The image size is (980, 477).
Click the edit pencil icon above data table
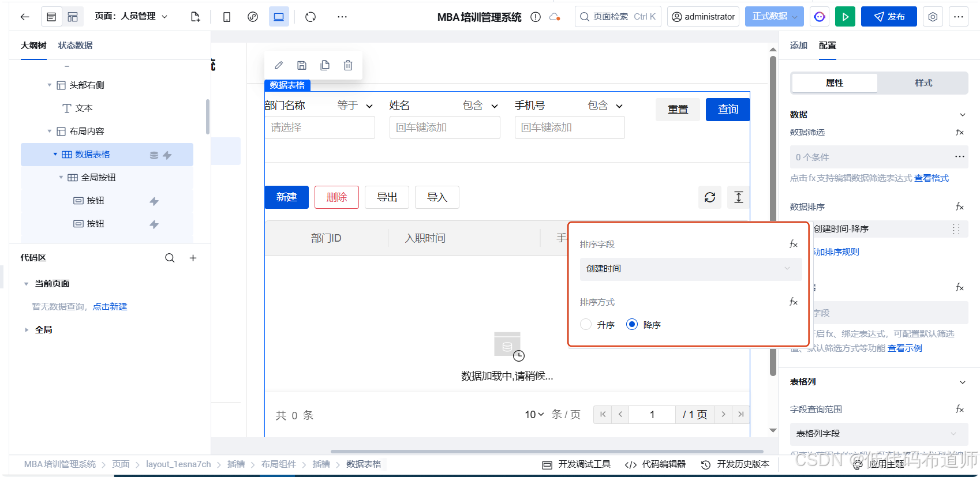279,65
